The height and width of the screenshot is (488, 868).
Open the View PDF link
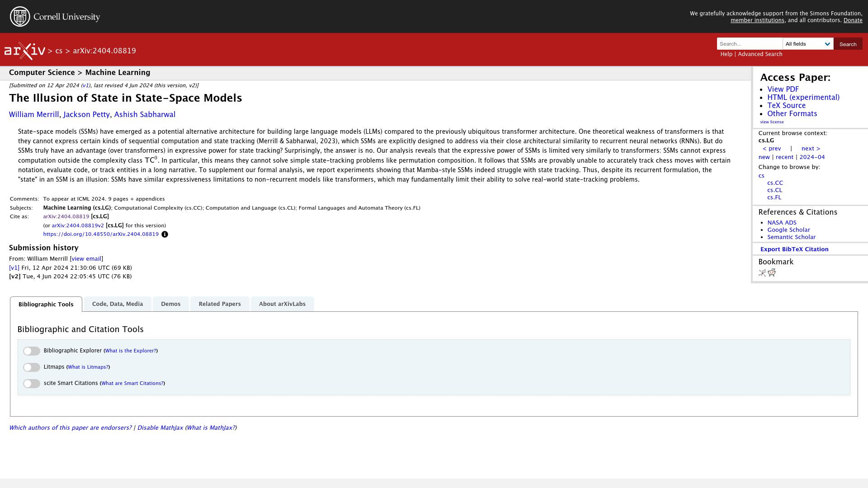[x=783, y=89]
